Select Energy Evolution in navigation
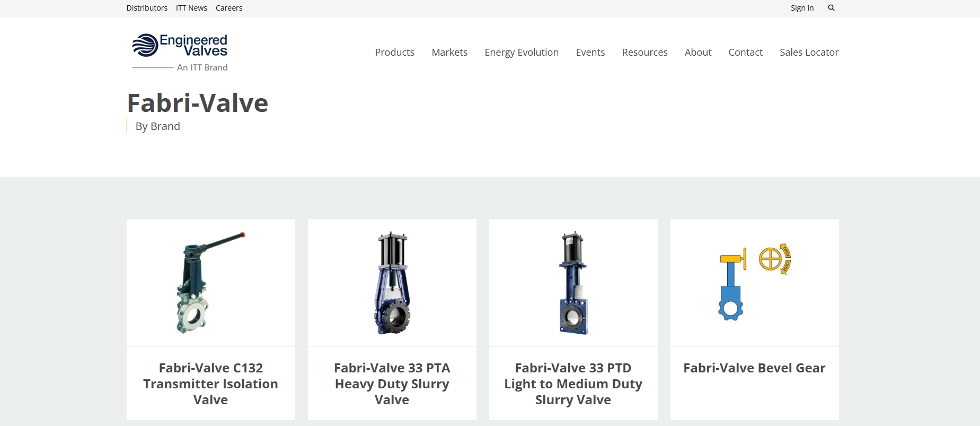980x426 pixels. 522,52
